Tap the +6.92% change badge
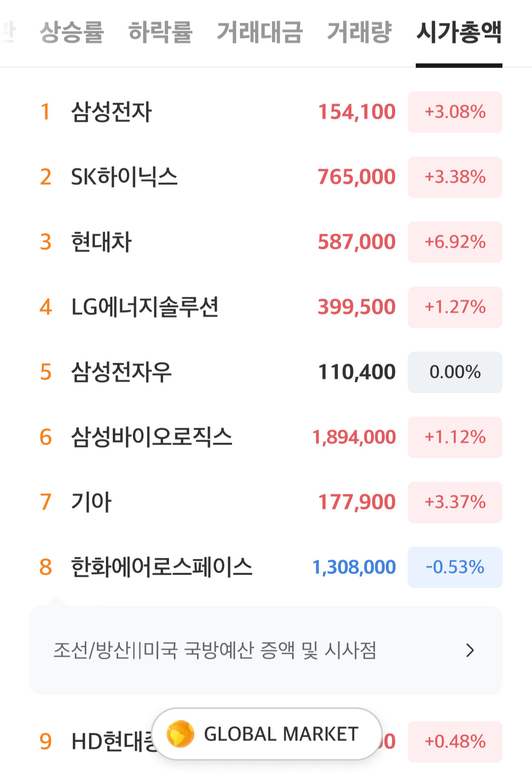Screen dimensions: 532x774 coord(455,242)
